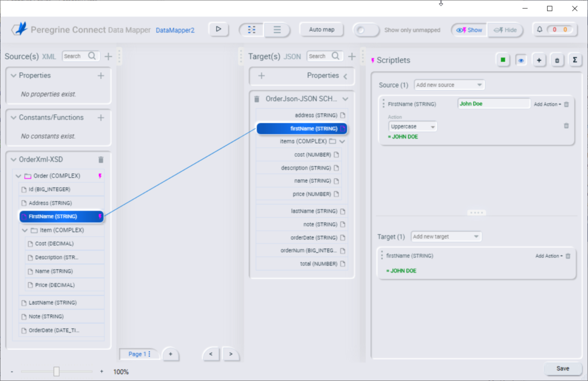This screenshot has height=381, width=588.
Task: Add a new scriptlet with plus icon
Action: 539,60
